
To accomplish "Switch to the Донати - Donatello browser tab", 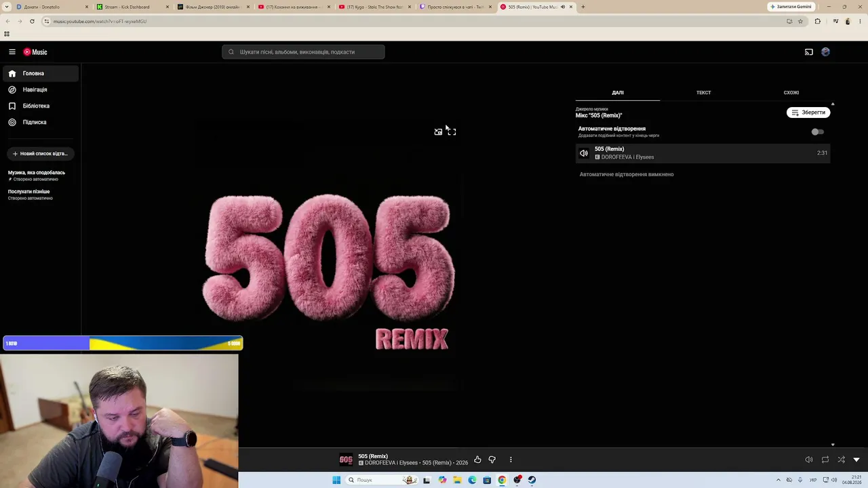I will click(x=51, y=7).
